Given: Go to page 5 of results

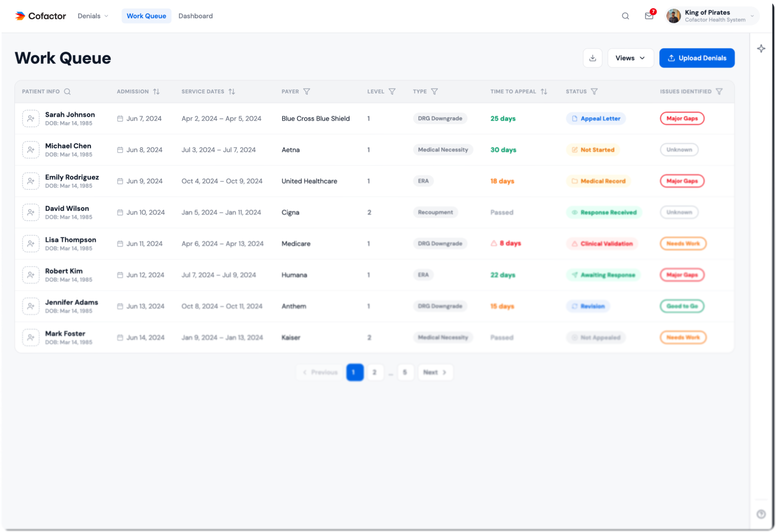Looking at the screenshot, I should [405, 372].
